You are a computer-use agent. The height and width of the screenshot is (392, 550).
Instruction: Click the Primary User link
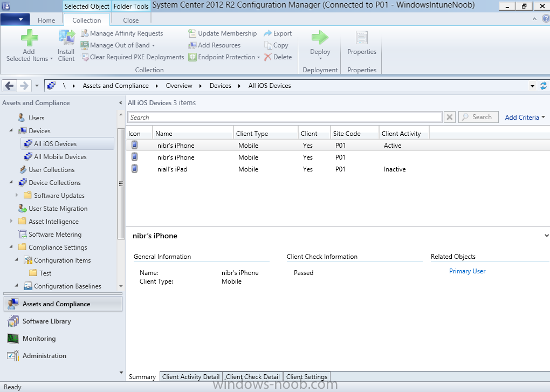coord(467,271)
